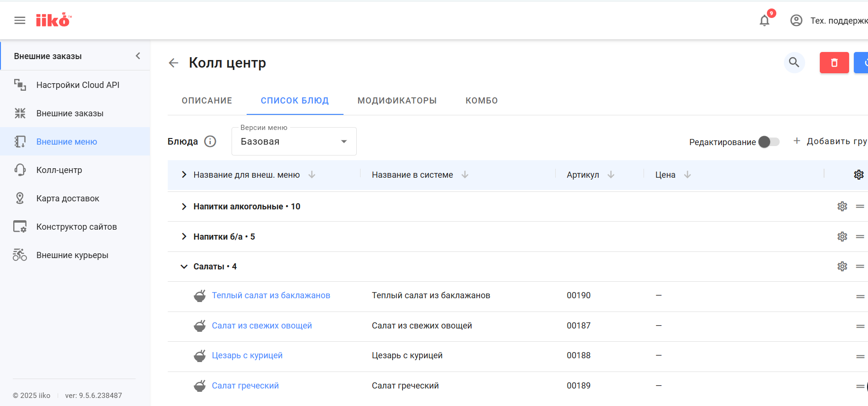Click the red delete trash button
The image size is (868, 406).
coord(834,62)
